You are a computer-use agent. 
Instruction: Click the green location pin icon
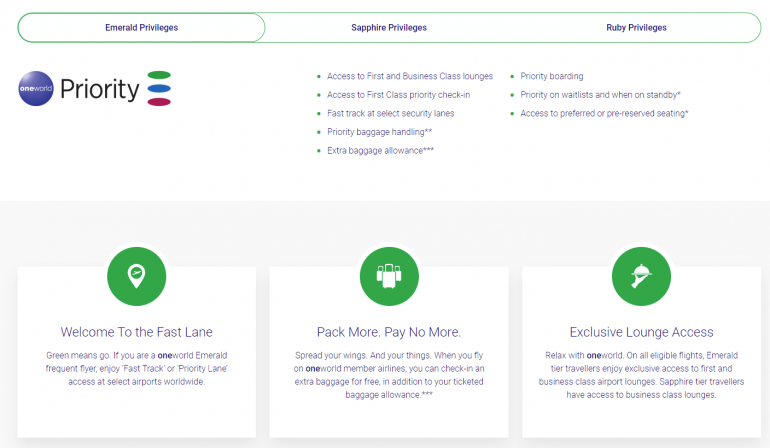click(136, 274)
